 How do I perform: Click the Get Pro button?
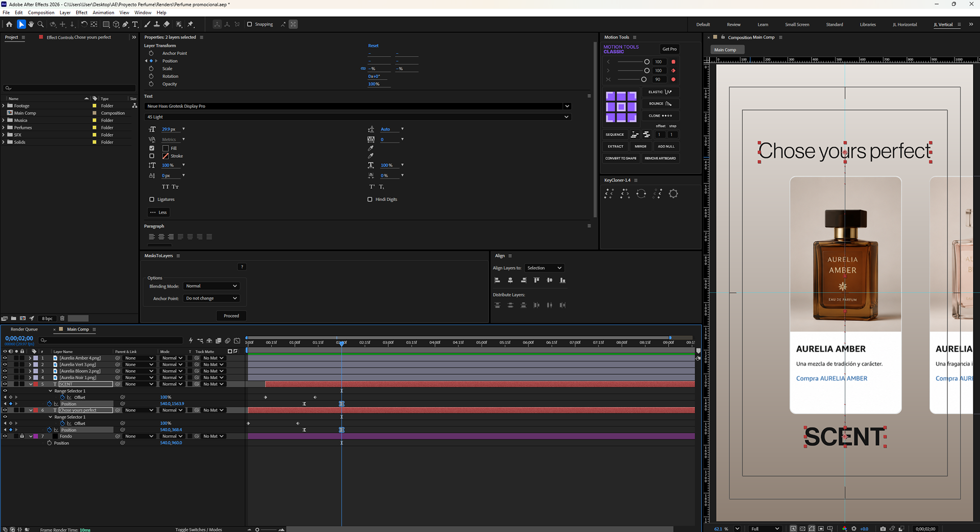[670, 49]
